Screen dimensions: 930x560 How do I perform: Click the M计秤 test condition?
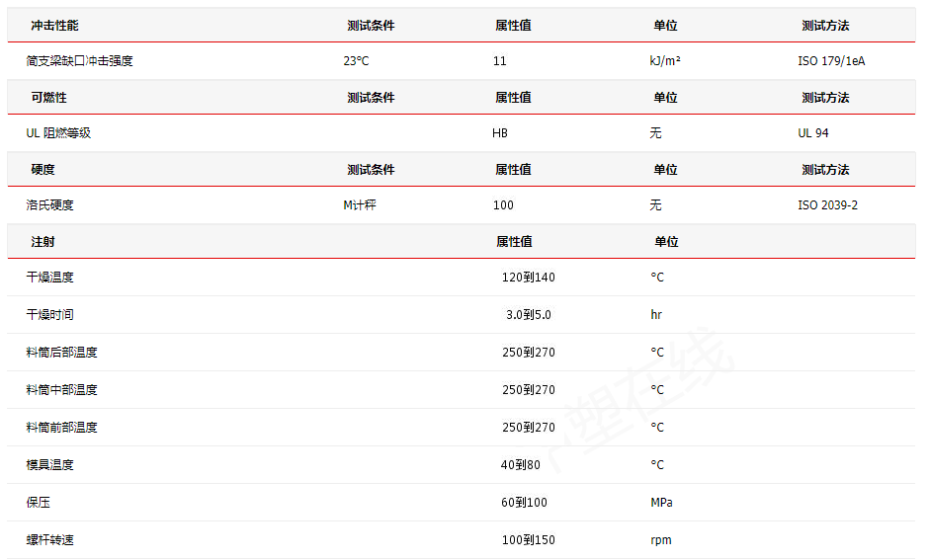click(x=360, y=205)
